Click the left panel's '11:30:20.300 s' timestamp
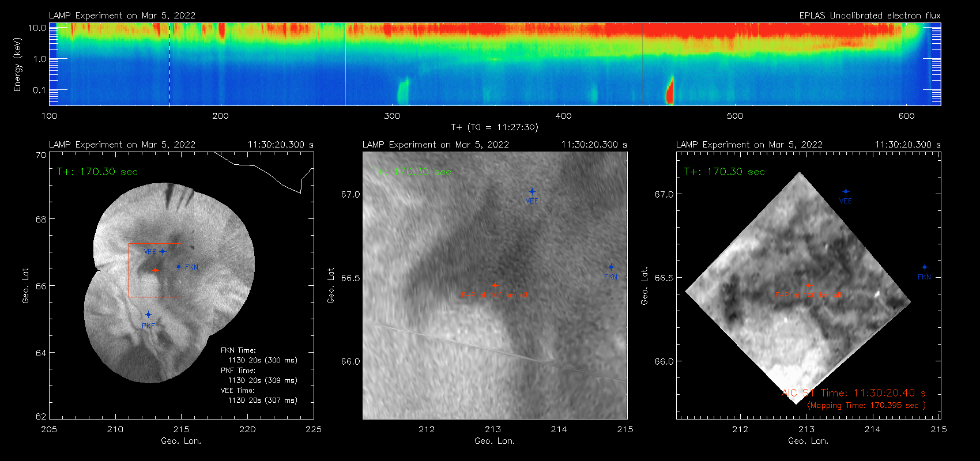 click(x=281, y=145)
